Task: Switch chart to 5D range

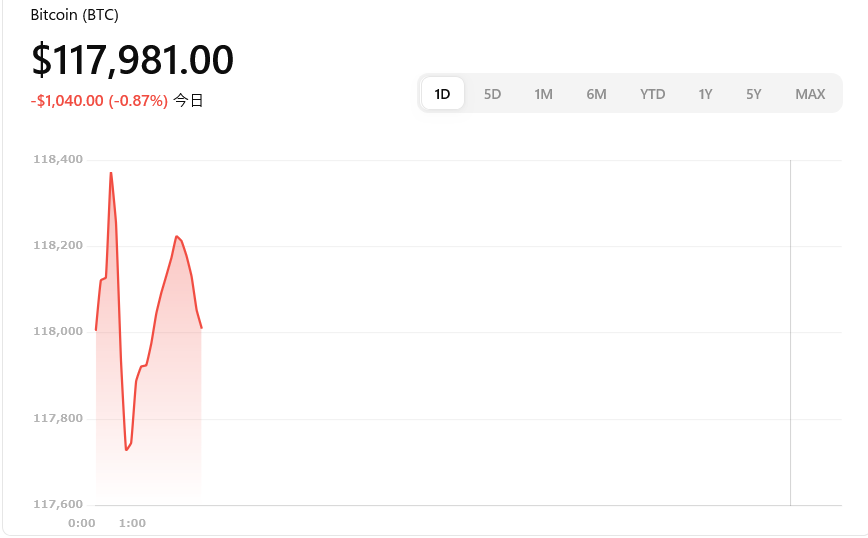Action: coord(492,94)
